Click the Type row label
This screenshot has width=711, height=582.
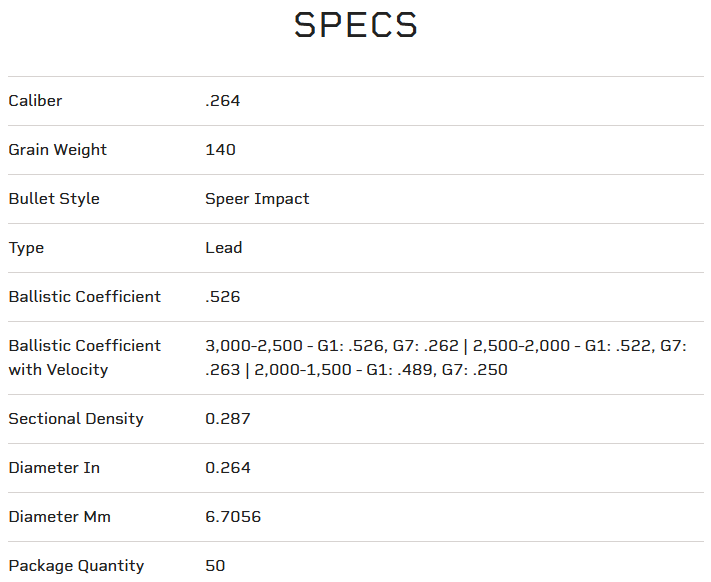click(x=26, y=248)
